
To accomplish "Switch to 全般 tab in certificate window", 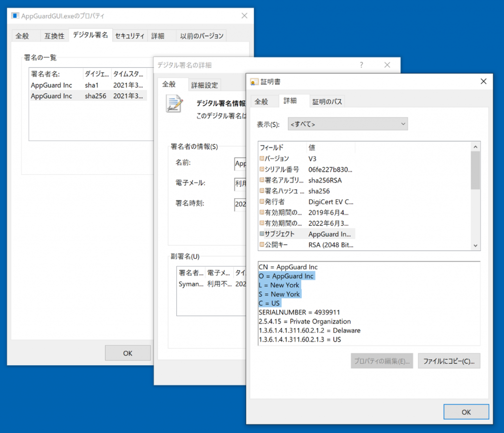I will click(x=261, y=101).
